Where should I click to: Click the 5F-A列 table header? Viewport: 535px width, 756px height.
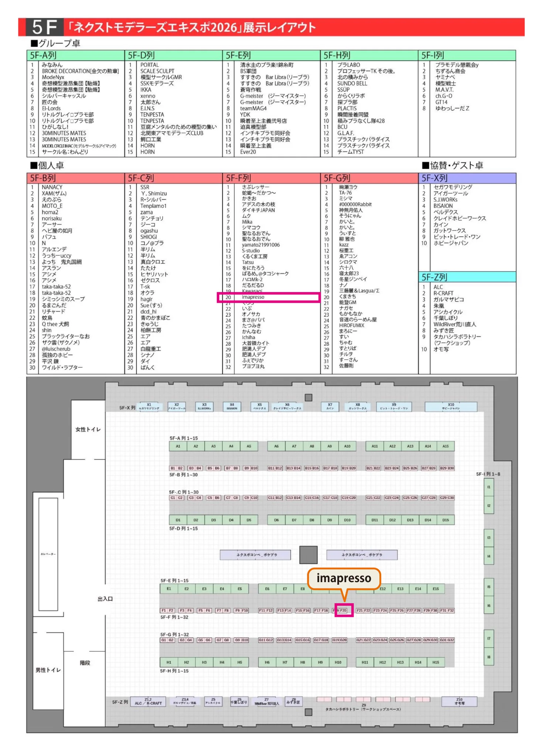[x=76, y=55]
